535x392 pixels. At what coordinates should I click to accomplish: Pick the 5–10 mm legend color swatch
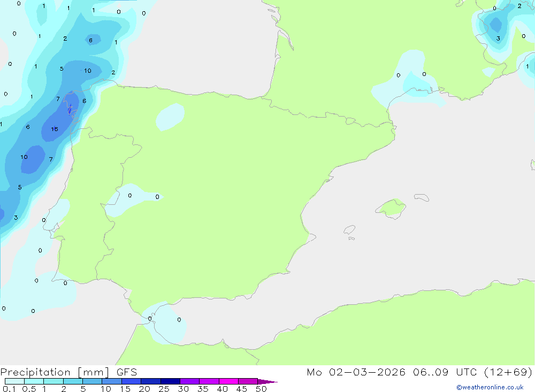point(92,381)
